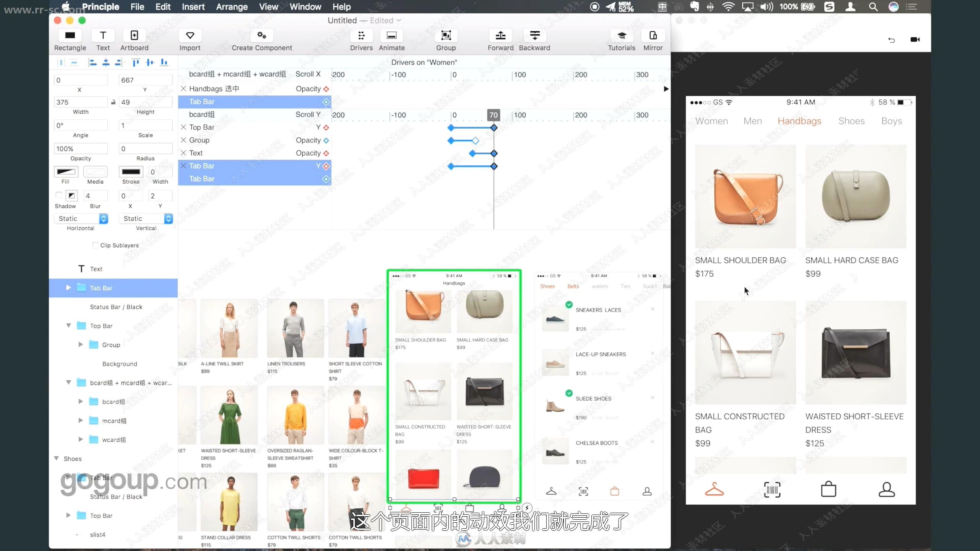
Task: Open the Insert menu
Action: point(193,7)
